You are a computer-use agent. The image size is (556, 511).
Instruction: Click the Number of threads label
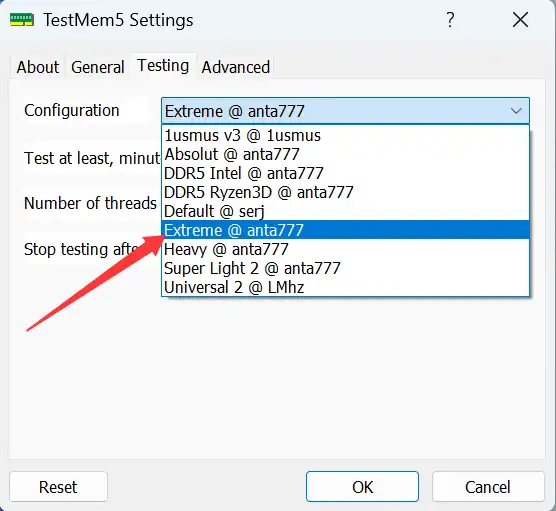click(90, 203)
